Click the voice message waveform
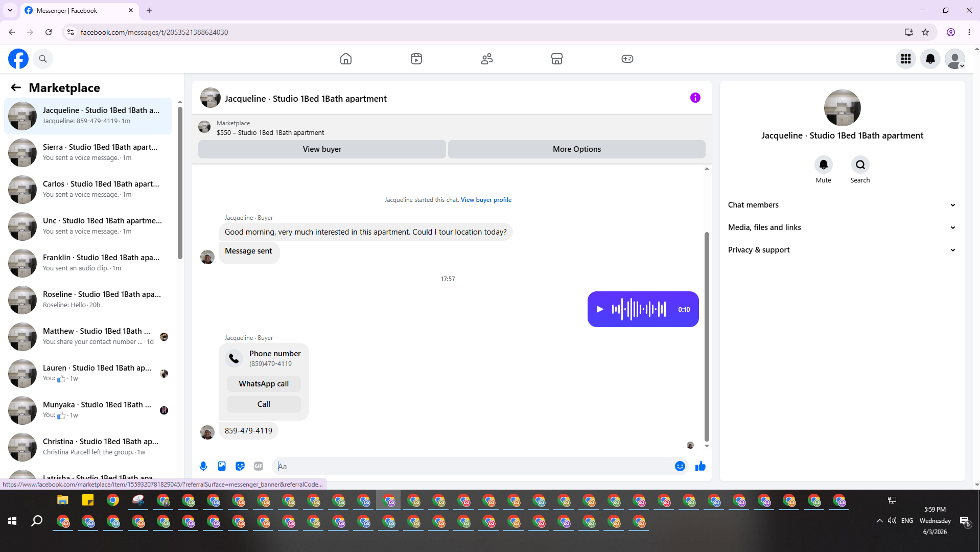 [x=639, y=309]
